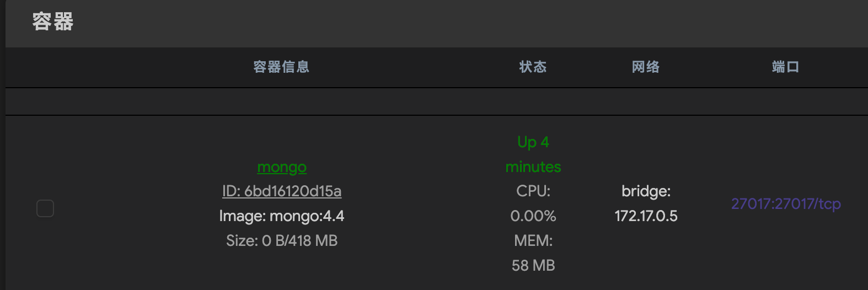The image size is (868, 290).
Task: Click the 容器 page title
Action: click(x=53, y=22)
